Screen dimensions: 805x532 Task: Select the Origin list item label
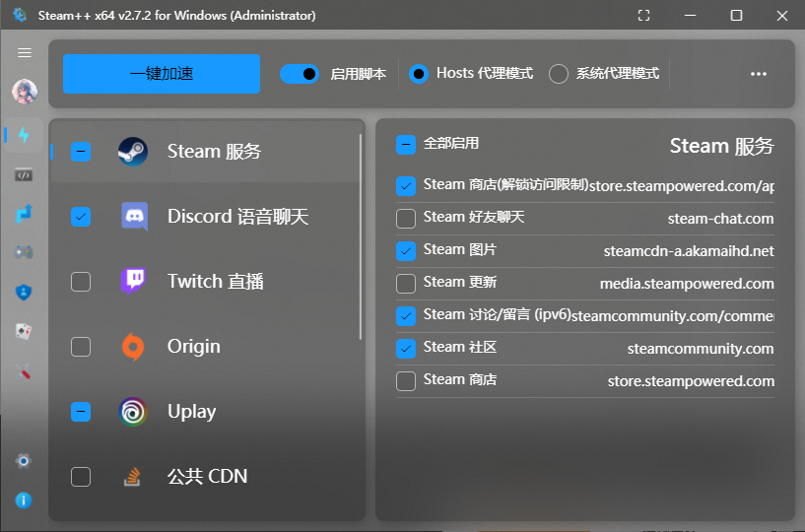pos(193,347)
